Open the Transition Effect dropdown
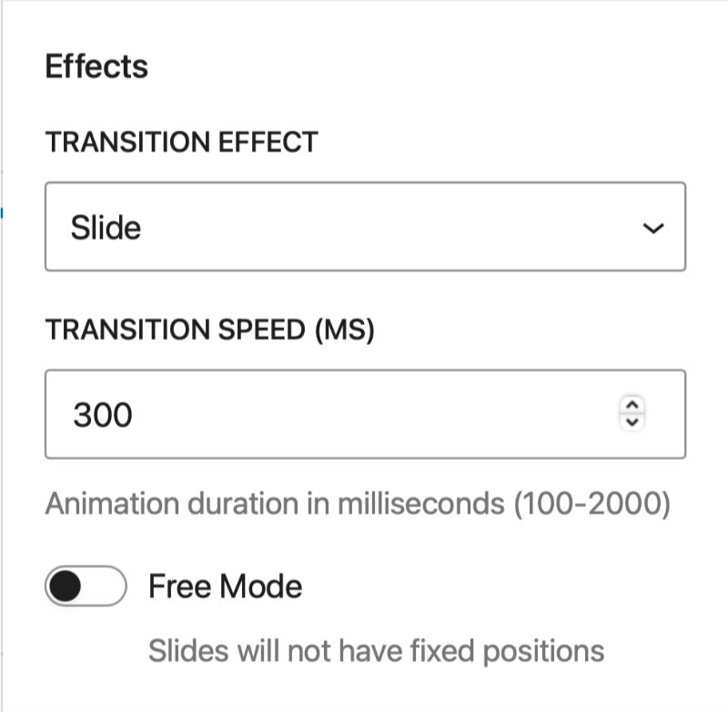This screenshot has height=712, width=728. (364, 227)
